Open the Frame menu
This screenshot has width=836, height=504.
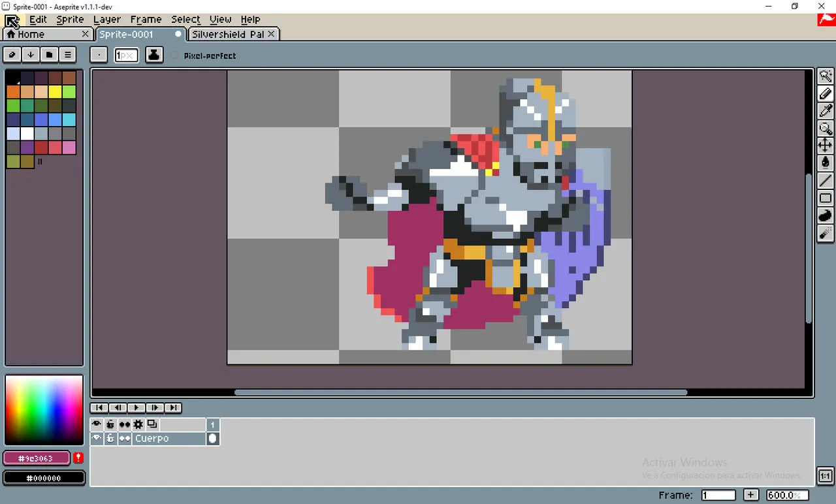click(146, 20)
